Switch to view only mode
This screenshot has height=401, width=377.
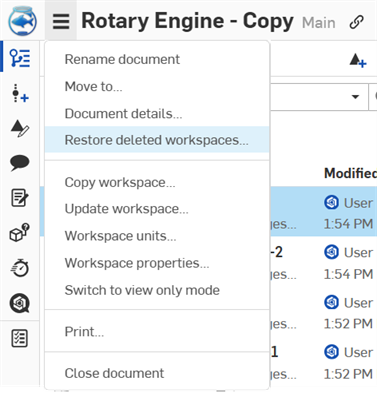coord(157,290)
